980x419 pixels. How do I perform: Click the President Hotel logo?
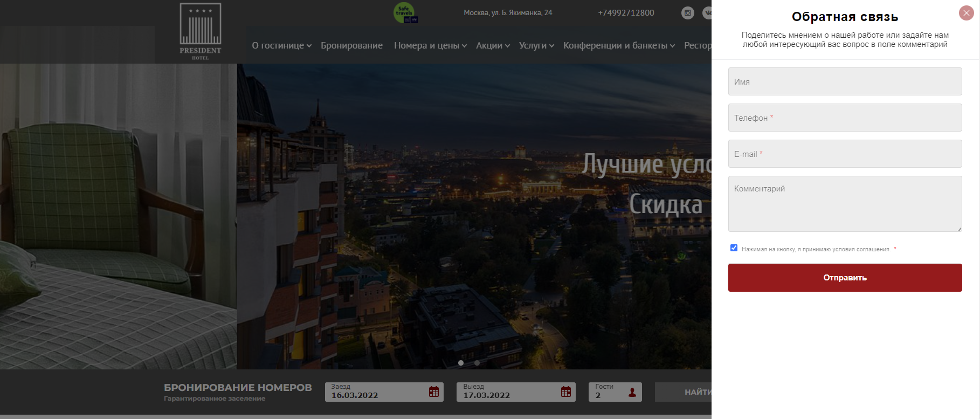pos(201,32)
